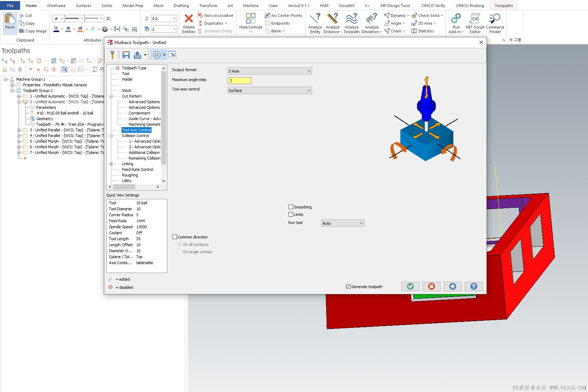
Task: Open the Toolpaths ribbon tab
Action: (x=503, y=6)
